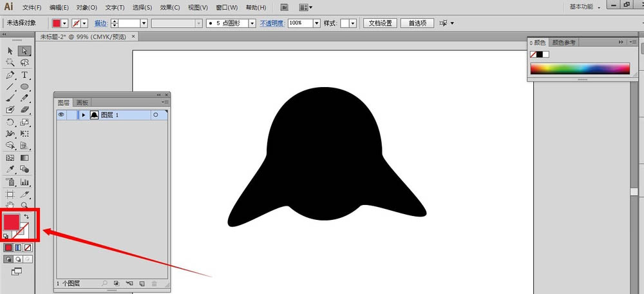Activate the Eyedropper tool
Screen dimensions: 644x294
[x=10, y=170]
